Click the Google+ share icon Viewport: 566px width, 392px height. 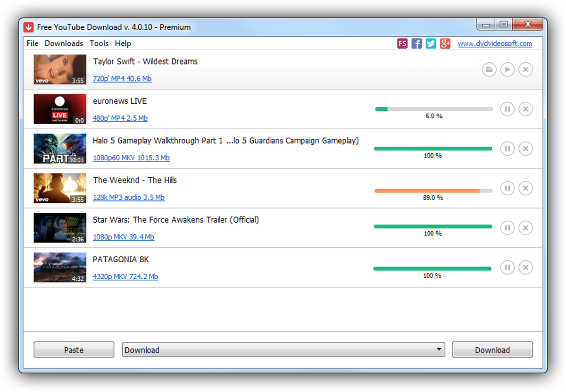(x=445, y=43)
